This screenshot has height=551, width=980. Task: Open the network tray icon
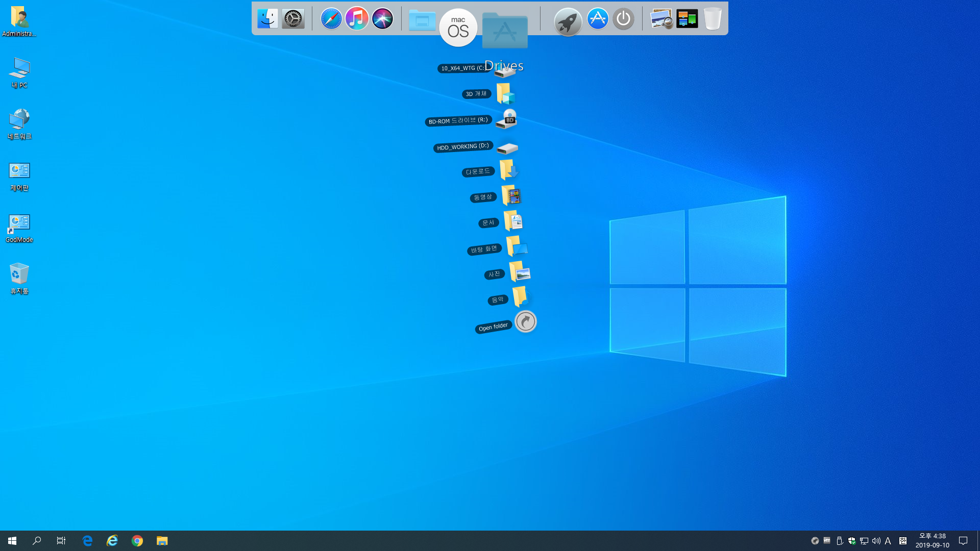864,541
